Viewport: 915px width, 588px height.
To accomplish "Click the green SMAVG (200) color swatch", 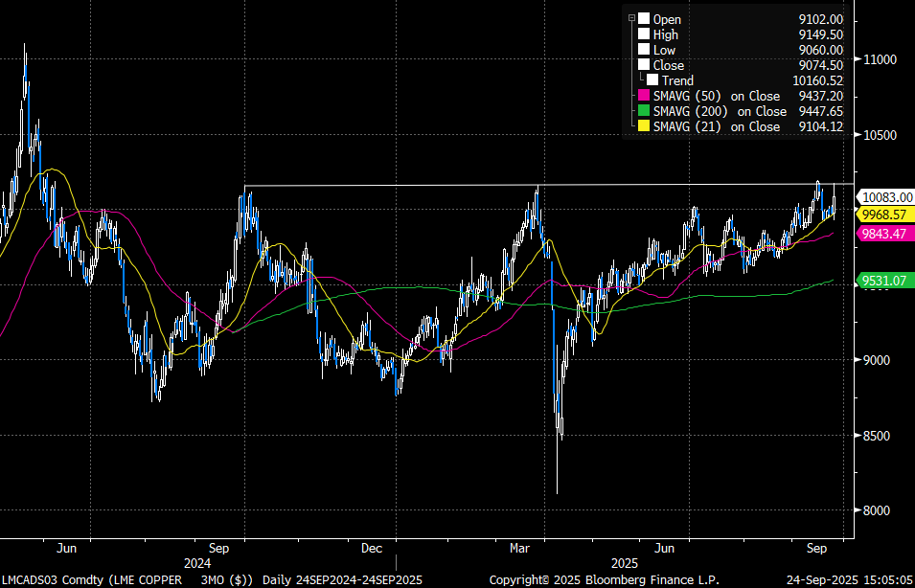I will click(x=644, y=111).
